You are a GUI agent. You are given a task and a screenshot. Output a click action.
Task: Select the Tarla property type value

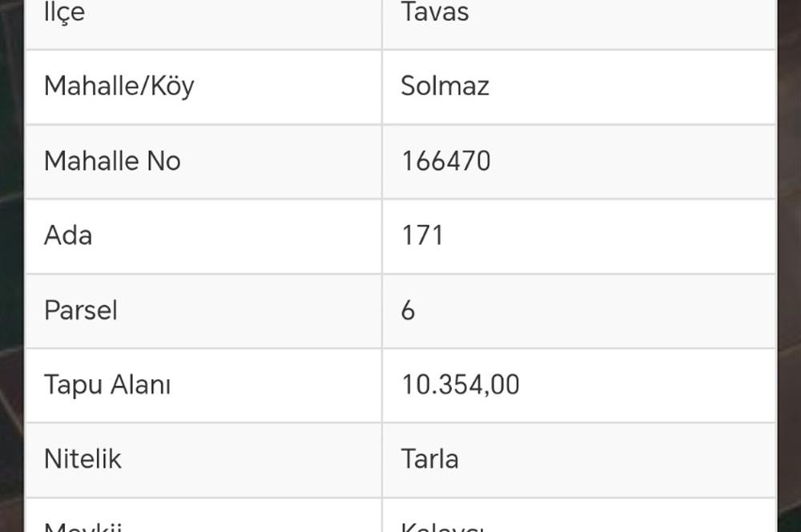[x=429, y=459]
